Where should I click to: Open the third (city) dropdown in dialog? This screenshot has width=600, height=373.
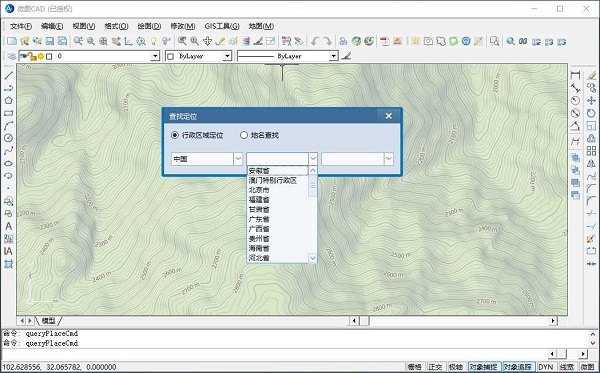point(389,159)
